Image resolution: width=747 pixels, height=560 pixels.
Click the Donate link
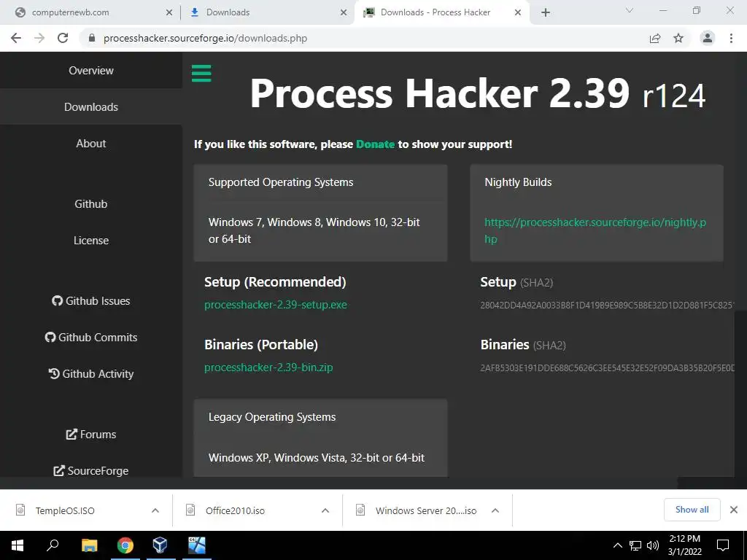click(x=376, y=144)
